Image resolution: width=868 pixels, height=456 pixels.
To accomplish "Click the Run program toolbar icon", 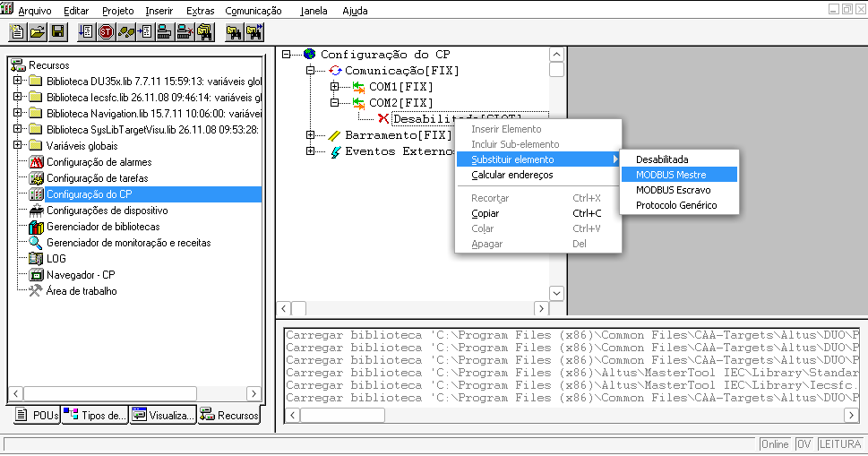I will coord(86,32).
